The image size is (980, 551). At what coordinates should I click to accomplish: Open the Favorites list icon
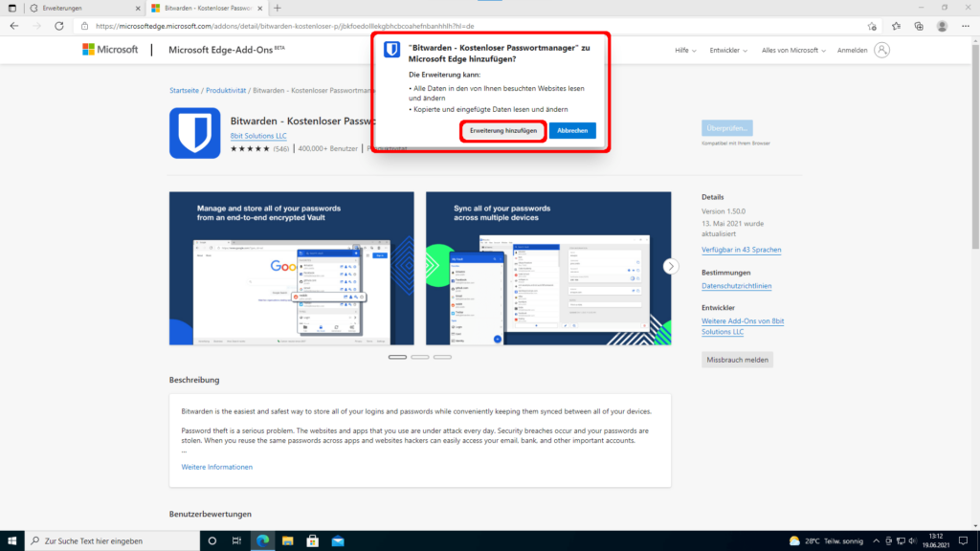[896, 26]
